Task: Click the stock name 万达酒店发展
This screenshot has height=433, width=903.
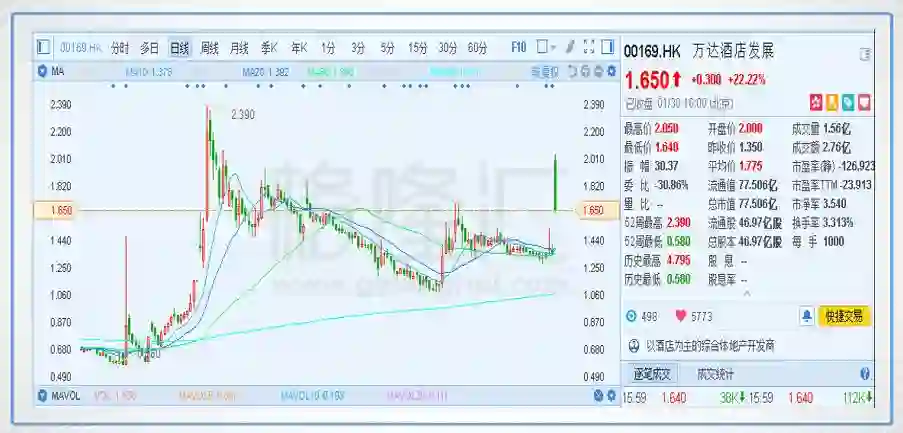Action: (731, 51)
